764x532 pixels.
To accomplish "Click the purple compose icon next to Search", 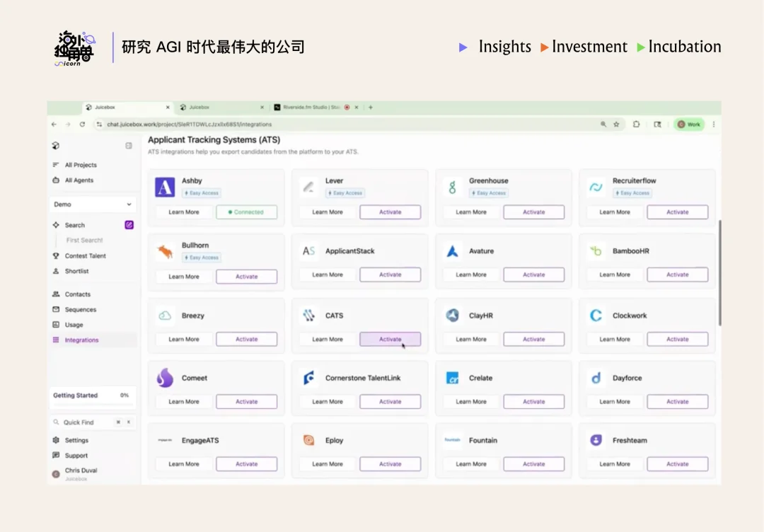I will pyautogui.click(x=129, y=224).
